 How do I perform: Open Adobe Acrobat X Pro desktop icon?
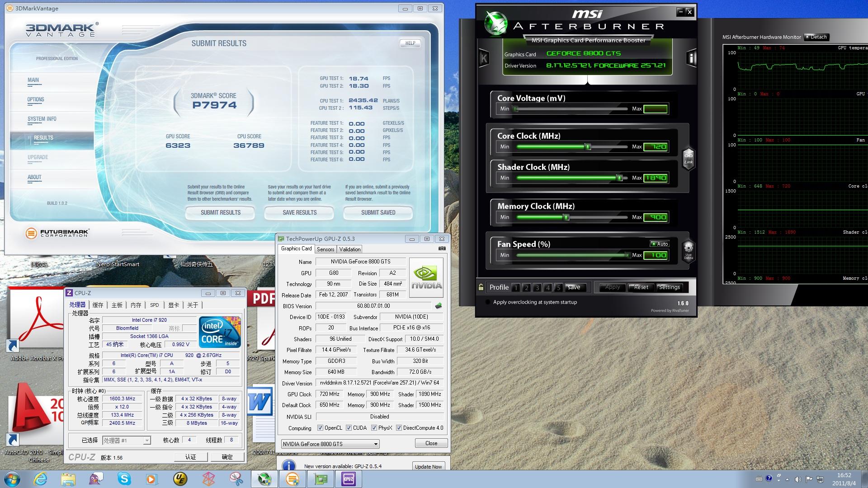click(35, 323)
